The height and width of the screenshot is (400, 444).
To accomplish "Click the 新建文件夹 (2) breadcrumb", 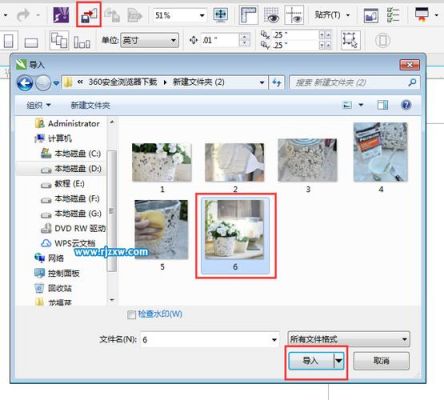I will [x=198, y=82].
